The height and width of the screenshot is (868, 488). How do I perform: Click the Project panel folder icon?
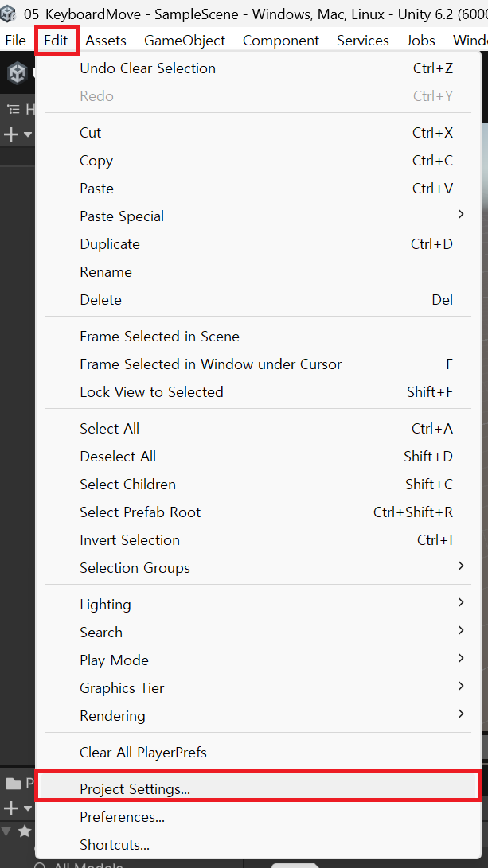[13, 784]
